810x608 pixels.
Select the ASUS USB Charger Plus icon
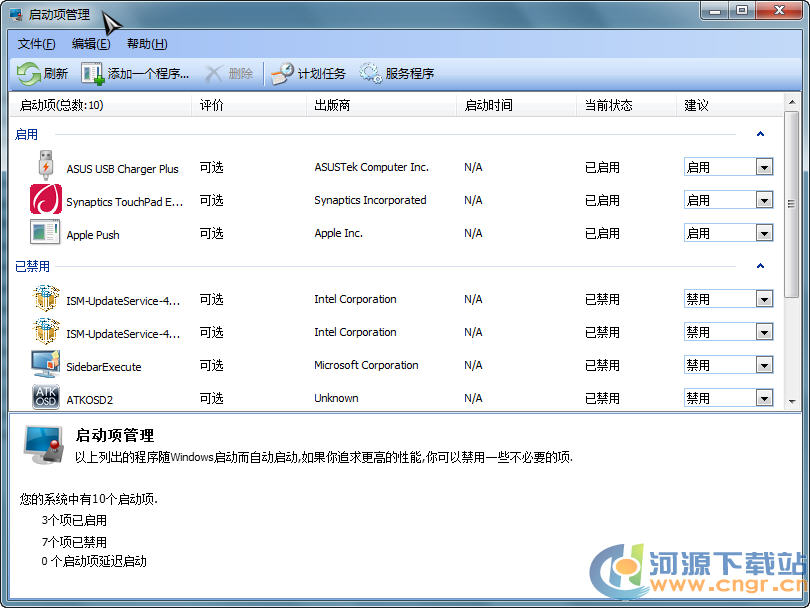click(x=46, y=167)
